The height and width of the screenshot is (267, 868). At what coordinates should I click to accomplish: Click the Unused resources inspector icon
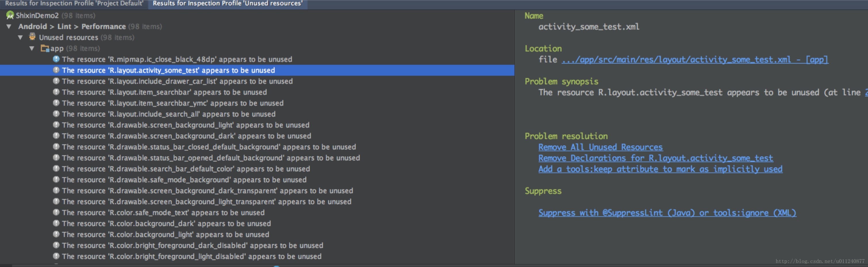[32, 37]
